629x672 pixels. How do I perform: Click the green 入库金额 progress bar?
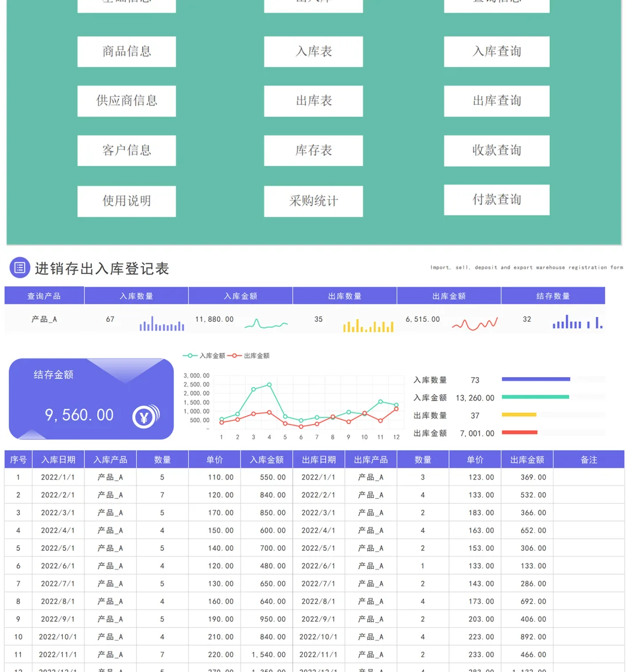point(535,397)
